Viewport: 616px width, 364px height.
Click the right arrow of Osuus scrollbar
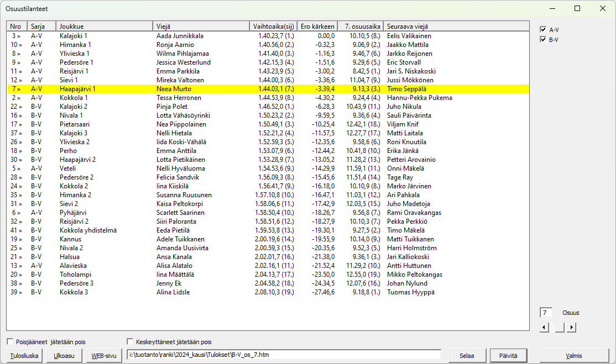click(571, 328)
